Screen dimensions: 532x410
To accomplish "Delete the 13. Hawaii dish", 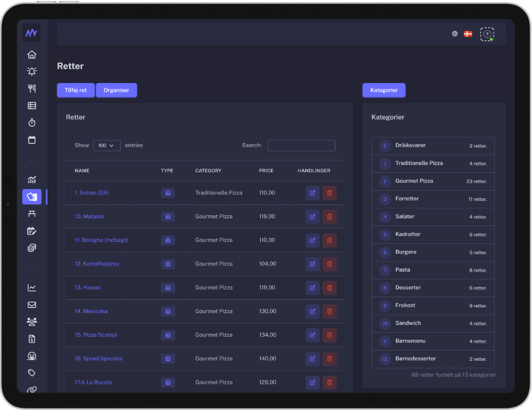I will [x=329, y=288].
